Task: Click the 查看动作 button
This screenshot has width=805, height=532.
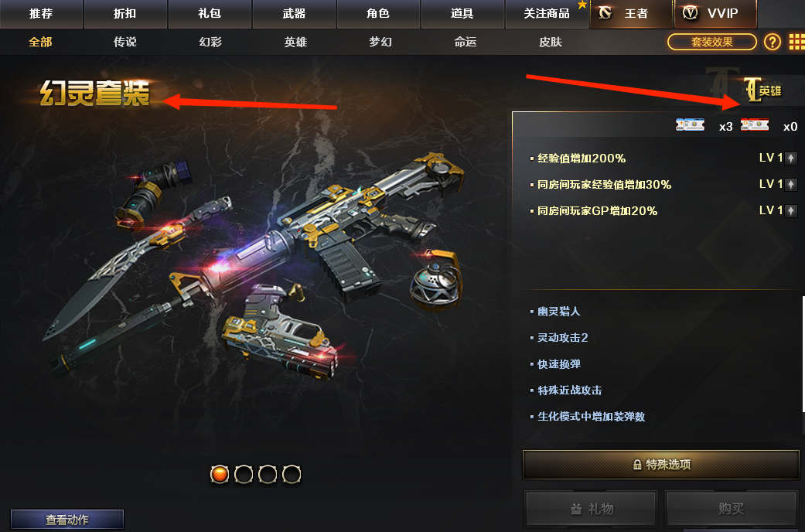Action: click(x=67, y=519)
